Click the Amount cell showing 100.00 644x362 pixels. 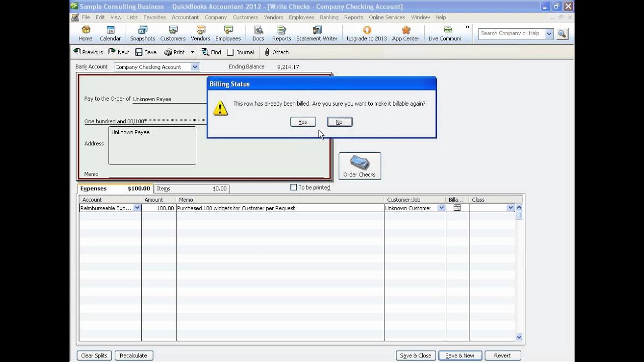click(158, 208)
